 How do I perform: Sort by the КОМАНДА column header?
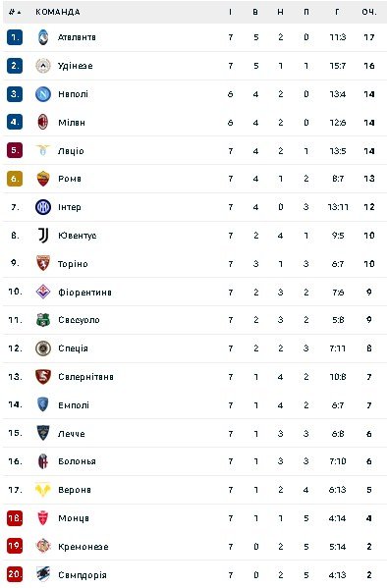tap(58, 12)
